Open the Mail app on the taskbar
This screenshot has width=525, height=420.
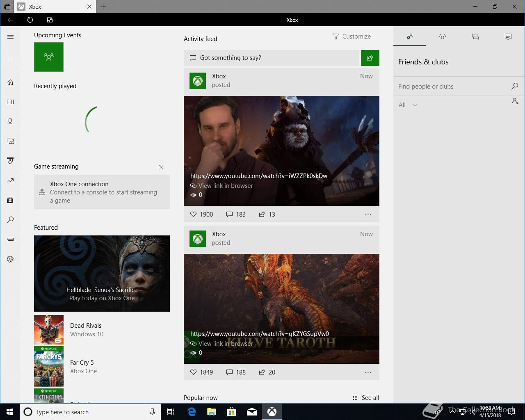(x=252, y=412)
